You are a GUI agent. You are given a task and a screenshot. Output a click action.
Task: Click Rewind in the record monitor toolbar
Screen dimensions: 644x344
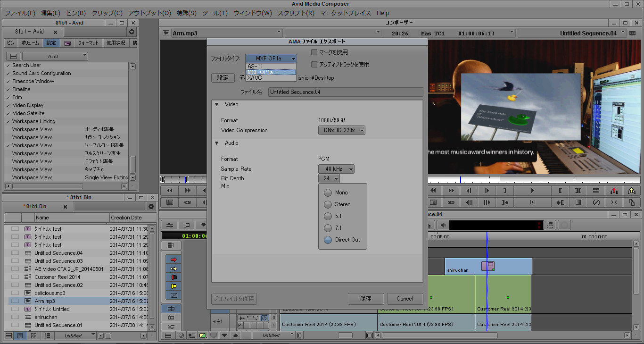coord(433,191)
